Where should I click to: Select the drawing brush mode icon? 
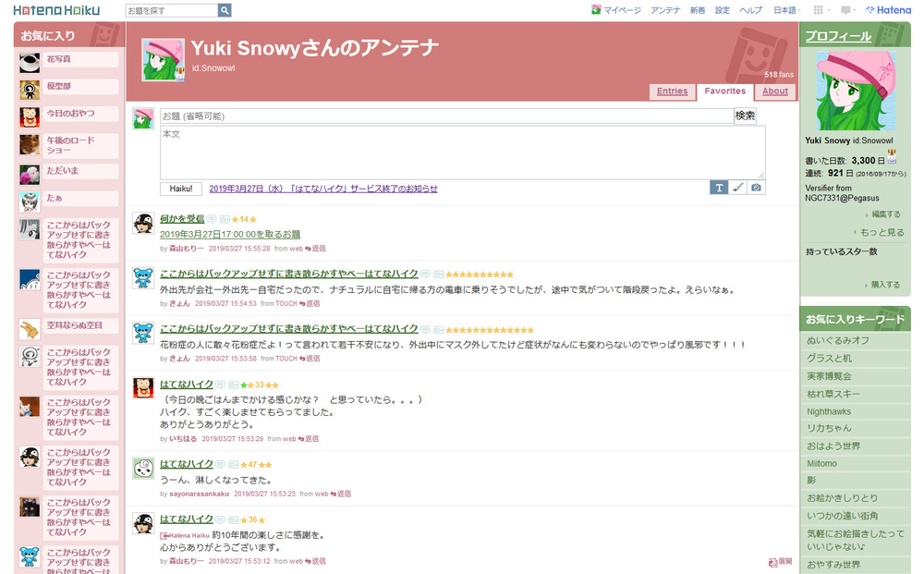737,188
